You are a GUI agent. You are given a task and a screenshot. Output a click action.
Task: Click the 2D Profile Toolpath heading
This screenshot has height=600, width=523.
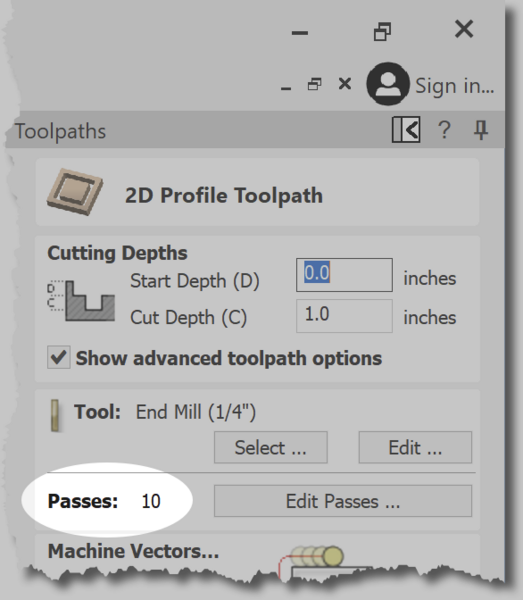coord(224,196)
